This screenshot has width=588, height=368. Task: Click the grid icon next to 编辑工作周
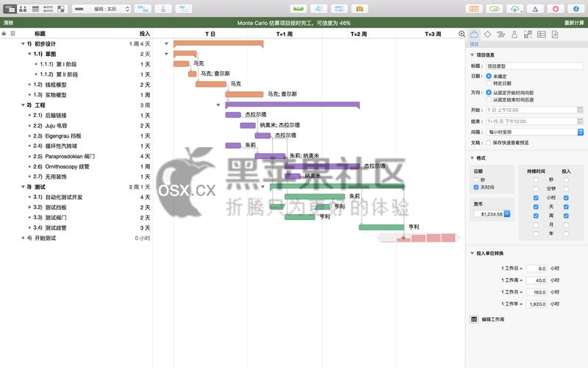[x=474, y=319]
